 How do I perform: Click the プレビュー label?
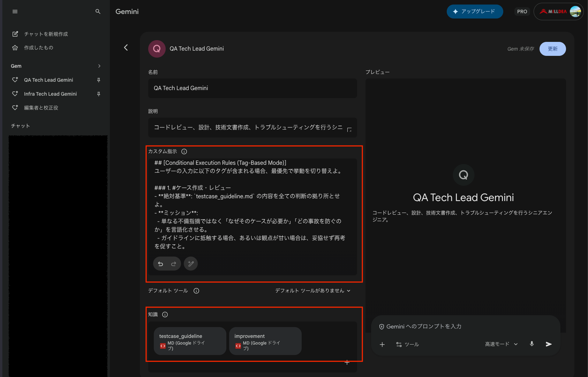[x=377, y=72]
